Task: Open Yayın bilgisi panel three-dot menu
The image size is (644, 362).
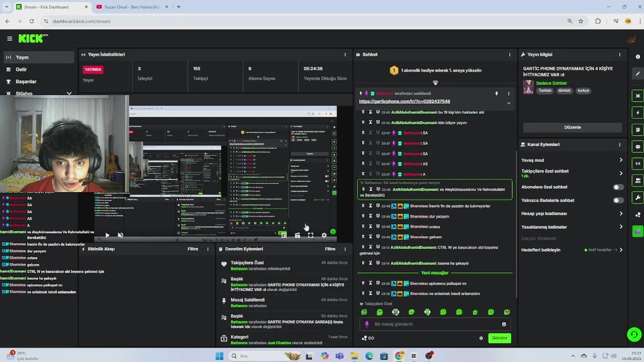Action: coord(620,54)
